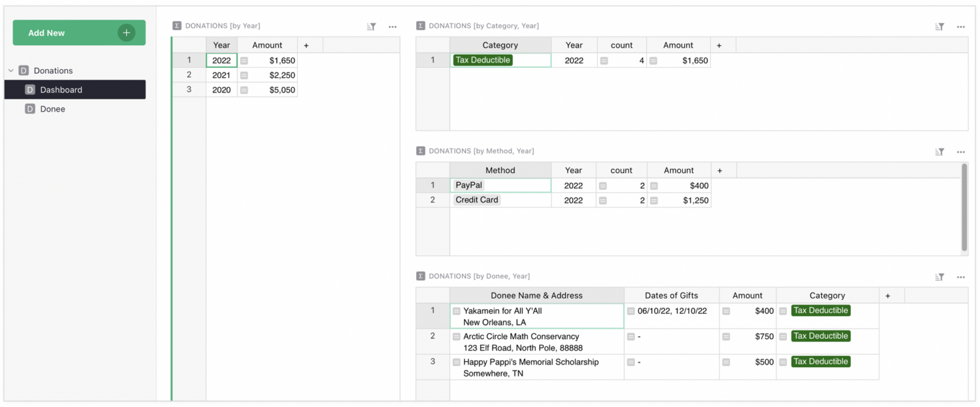Click the Year column header in by Year table
The height and width of the screenshot is (407, 980).
pyautogui.click(x=221, y=45)
